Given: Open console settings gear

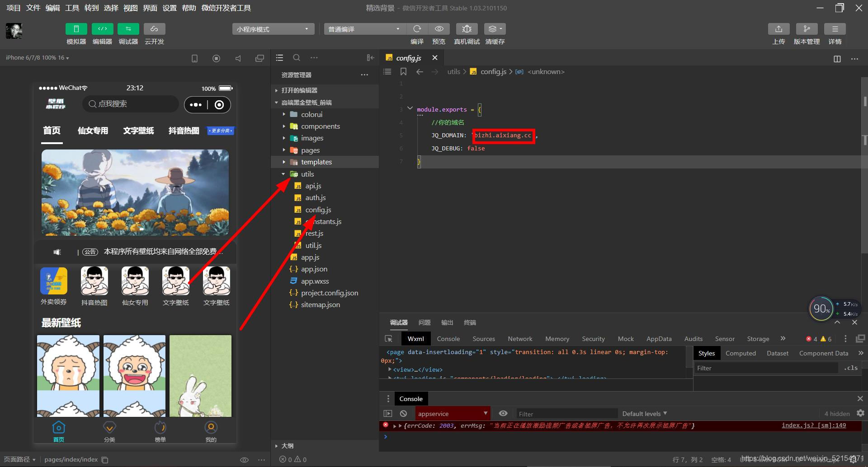Looking at the screenshot, I should pyautogui.click(x=860, y=413).
